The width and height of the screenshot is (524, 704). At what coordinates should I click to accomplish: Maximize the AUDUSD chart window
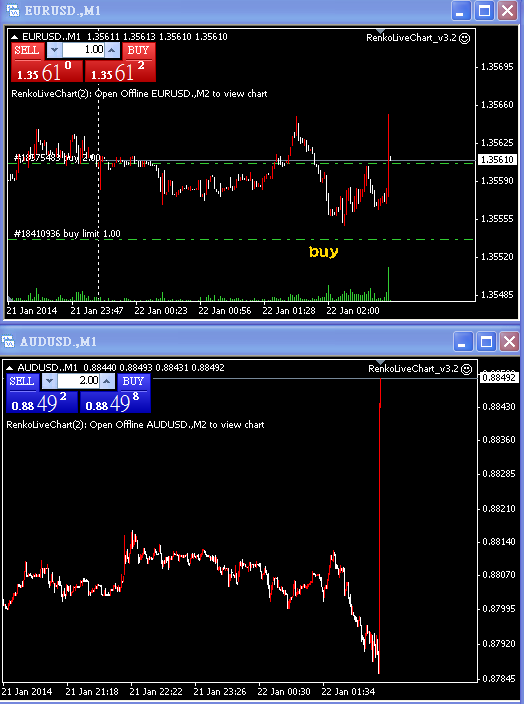[486, 342]
